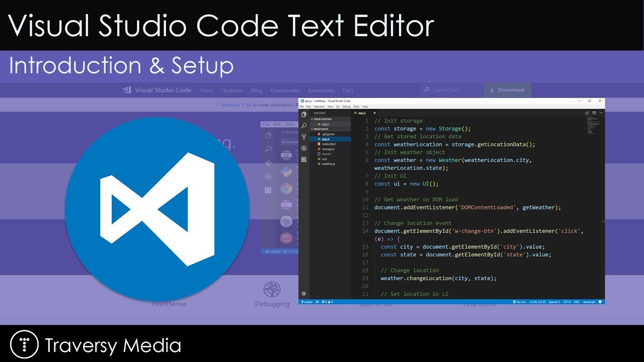Image resolution: width=644 pixels, height=362 pixels.
Task: Open the File menu
Action: [x=302, y=107]
